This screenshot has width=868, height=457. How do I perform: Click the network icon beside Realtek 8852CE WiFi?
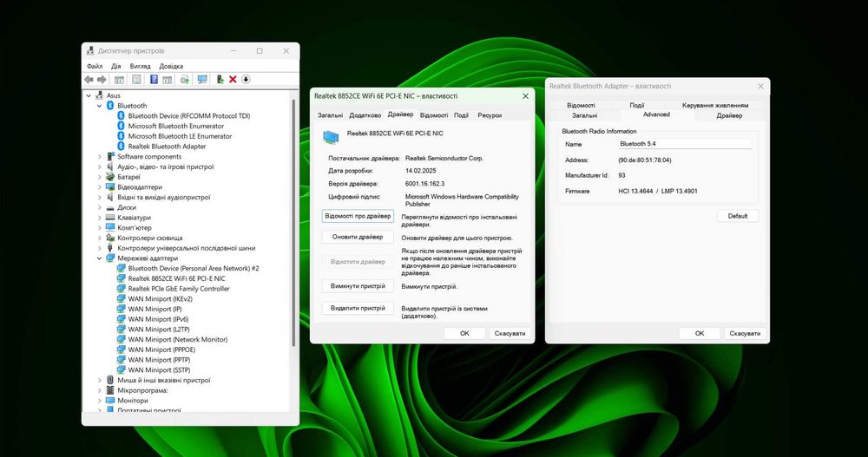click(121, 278)
